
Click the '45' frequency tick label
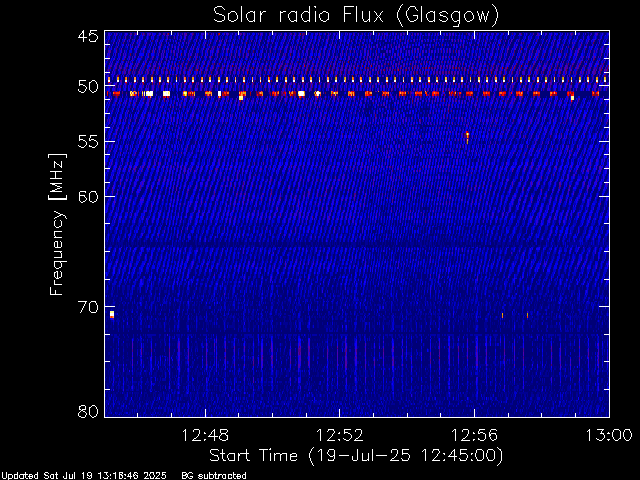88,36
